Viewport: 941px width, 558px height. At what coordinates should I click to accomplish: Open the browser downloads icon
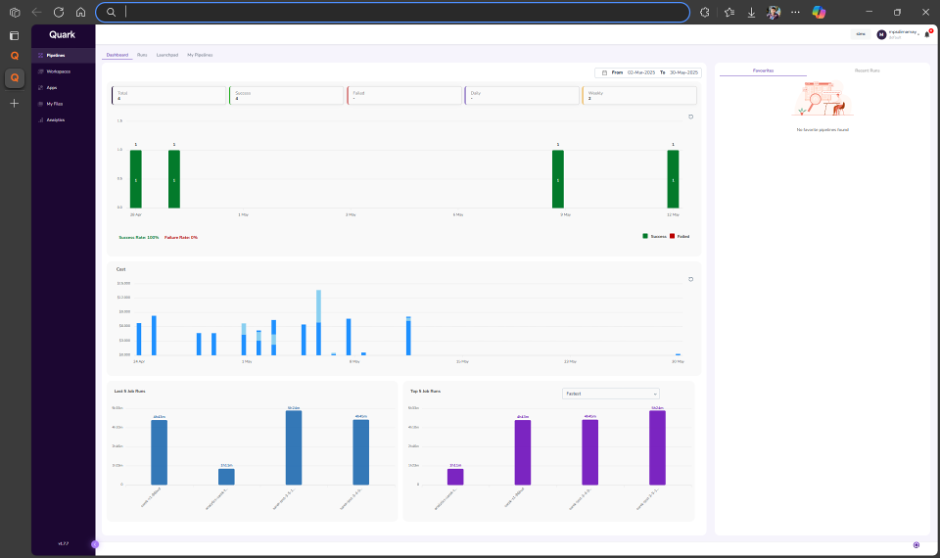751,12
